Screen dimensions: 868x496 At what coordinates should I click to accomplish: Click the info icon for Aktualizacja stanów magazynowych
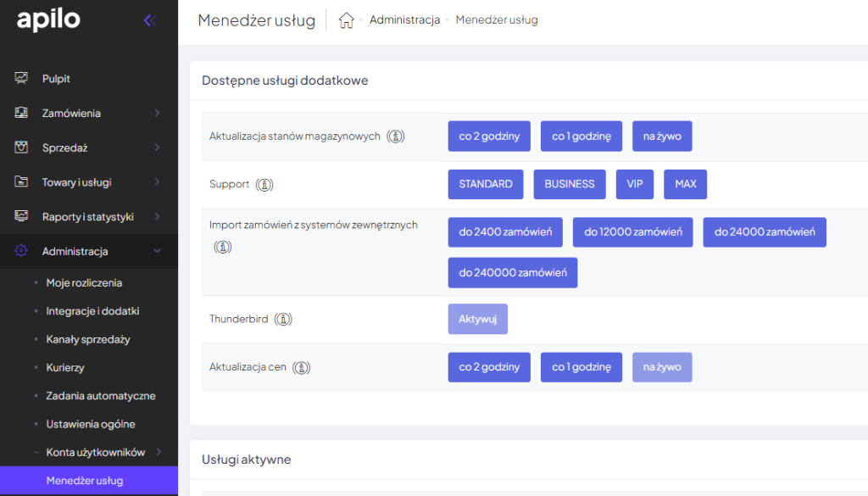(396, 137)
